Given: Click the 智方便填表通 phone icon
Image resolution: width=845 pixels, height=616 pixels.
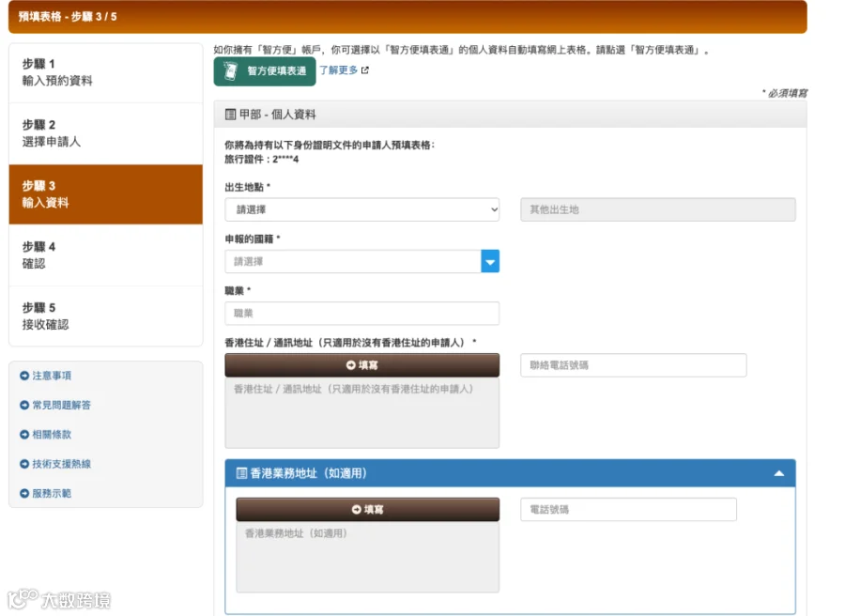Looking at the screenshot, I should [231, 71].
